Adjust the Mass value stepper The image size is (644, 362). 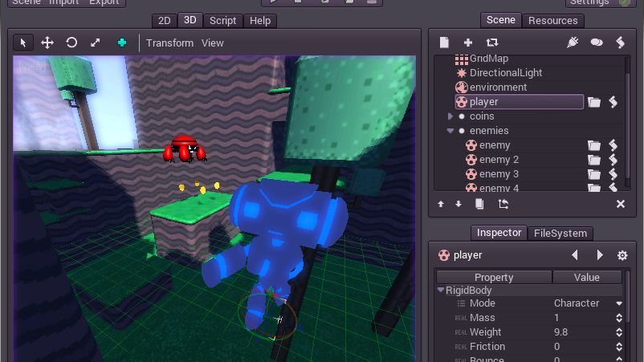pyautogui.click(x=619, y=318)
